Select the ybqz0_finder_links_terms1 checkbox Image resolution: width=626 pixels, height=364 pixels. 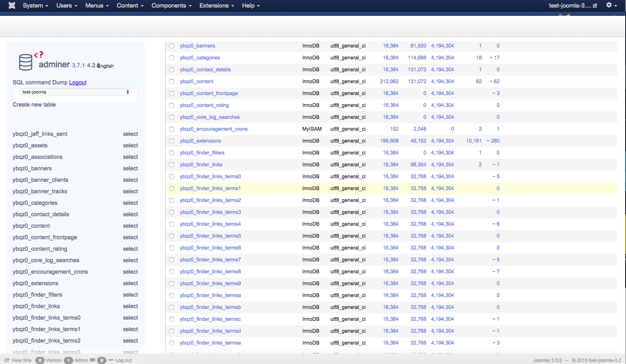point(172,189)
